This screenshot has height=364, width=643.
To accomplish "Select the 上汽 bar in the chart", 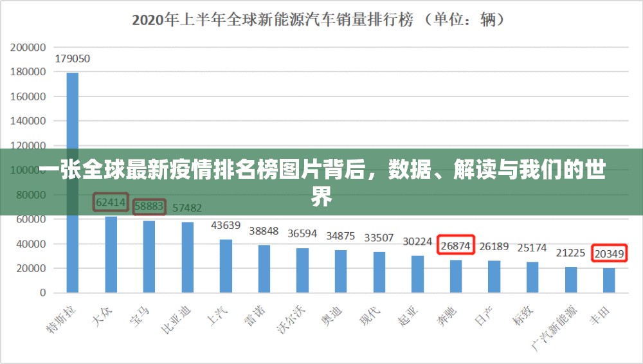I will point(226,266).
